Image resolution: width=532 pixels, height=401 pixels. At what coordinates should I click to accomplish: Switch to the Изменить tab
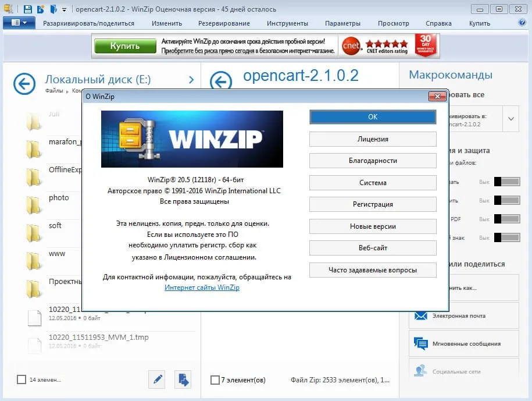[x=167, y=23]
